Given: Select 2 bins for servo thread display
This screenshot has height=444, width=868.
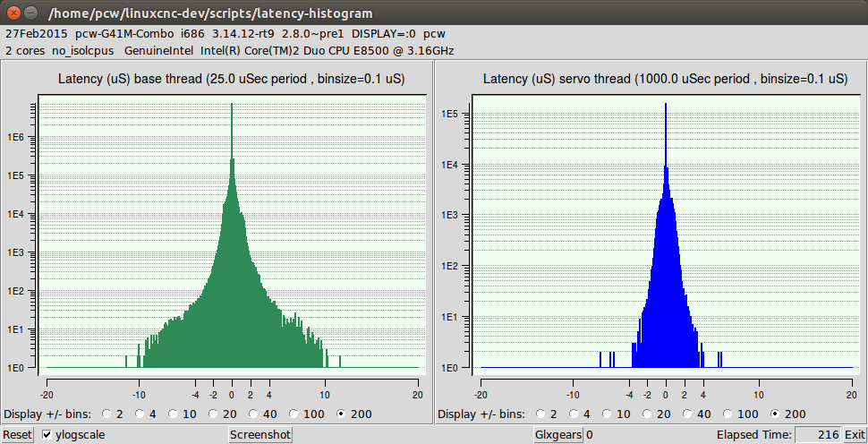Looking at the screenshot, I should [541, 414].
